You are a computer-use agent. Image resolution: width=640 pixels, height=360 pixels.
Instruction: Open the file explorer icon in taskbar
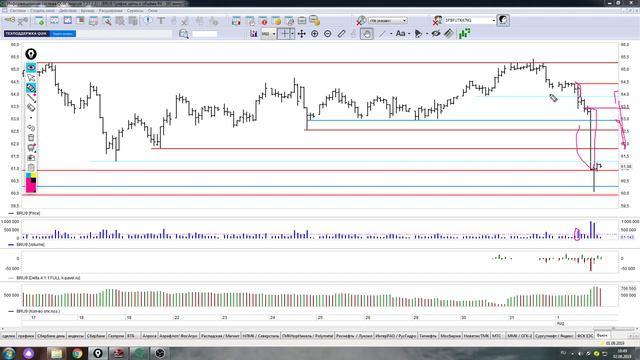coord(56,353)
